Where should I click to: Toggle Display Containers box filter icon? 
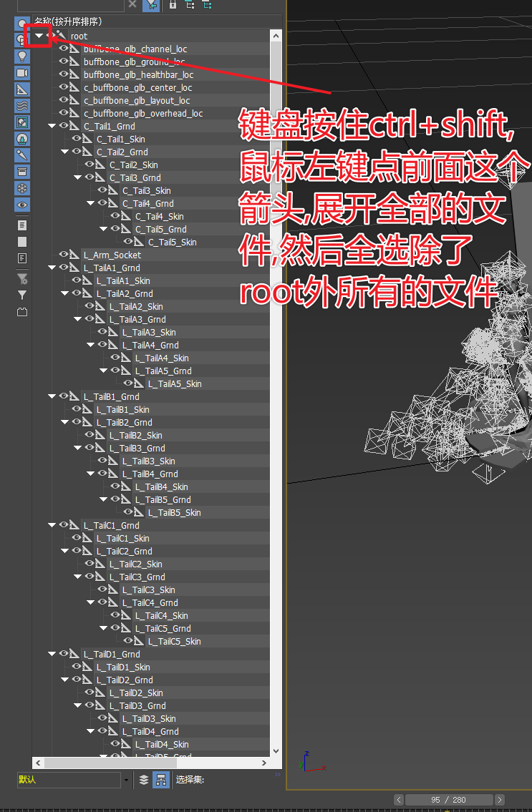coord(21,172)
